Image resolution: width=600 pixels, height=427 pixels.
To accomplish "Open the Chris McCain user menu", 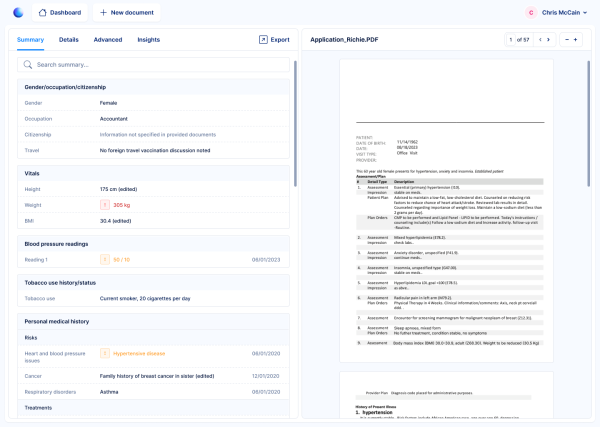I will click(x=564, y=13).
